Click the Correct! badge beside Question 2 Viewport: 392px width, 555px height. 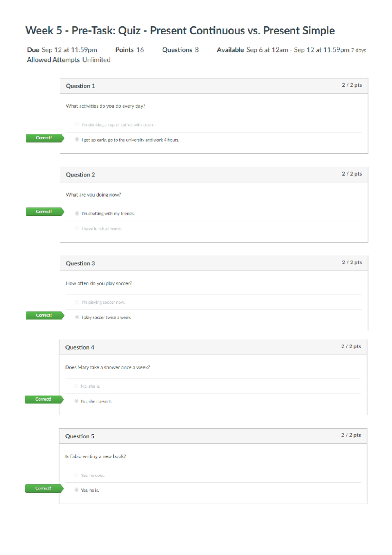coord(45,212)
